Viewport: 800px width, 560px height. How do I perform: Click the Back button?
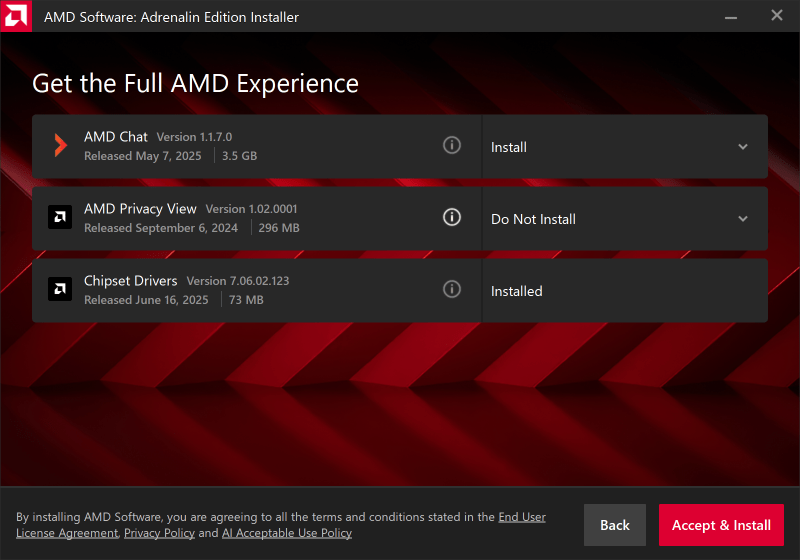coord(615,525)
